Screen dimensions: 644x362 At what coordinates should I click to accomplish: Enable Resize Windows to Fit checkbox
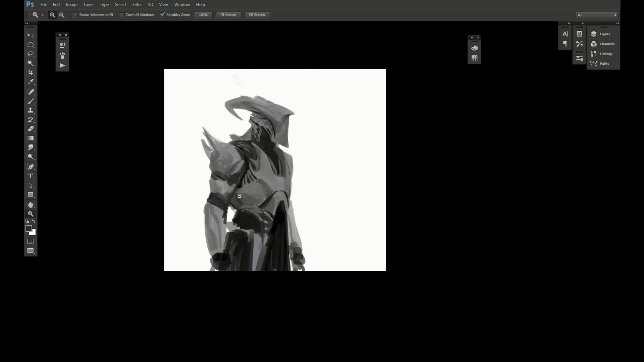(75, 15)
